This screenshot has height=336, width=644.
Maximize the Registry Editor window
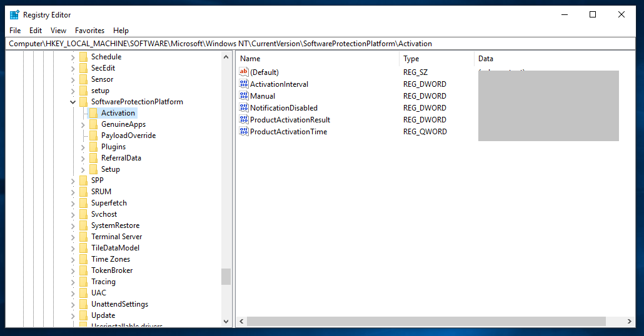pyautogui.click(x=593, y=15)
